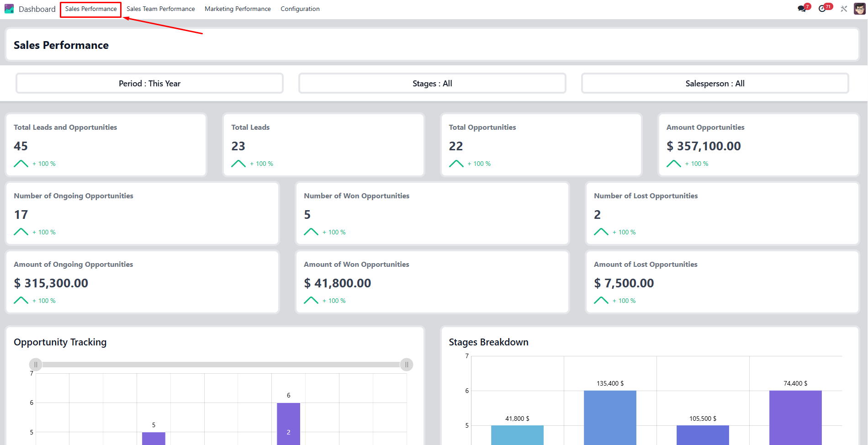Expand the Stages: All filter
The height and width of the screenshot is (445, 868).
pos(432,84)
